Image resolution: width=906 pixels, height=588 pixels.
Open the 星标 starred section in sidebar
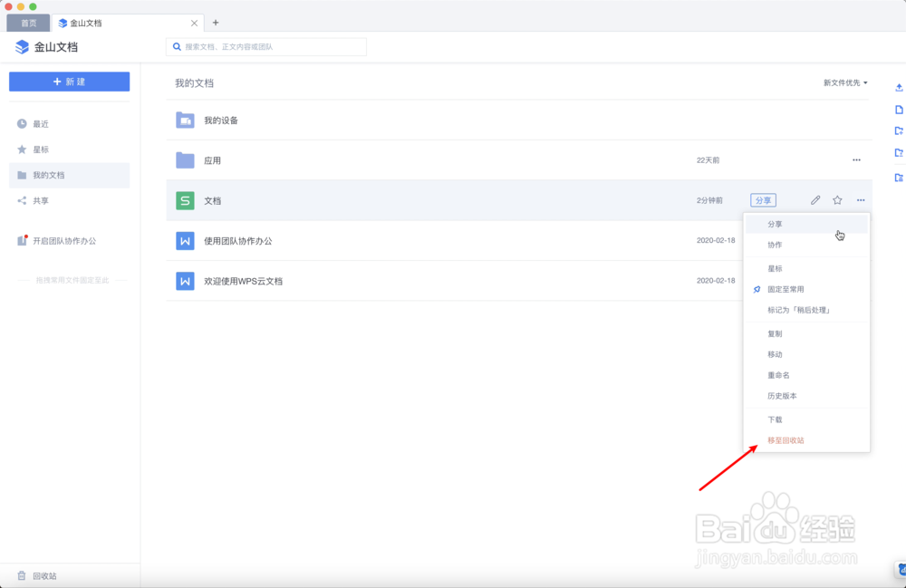click(x=70, y=149)
